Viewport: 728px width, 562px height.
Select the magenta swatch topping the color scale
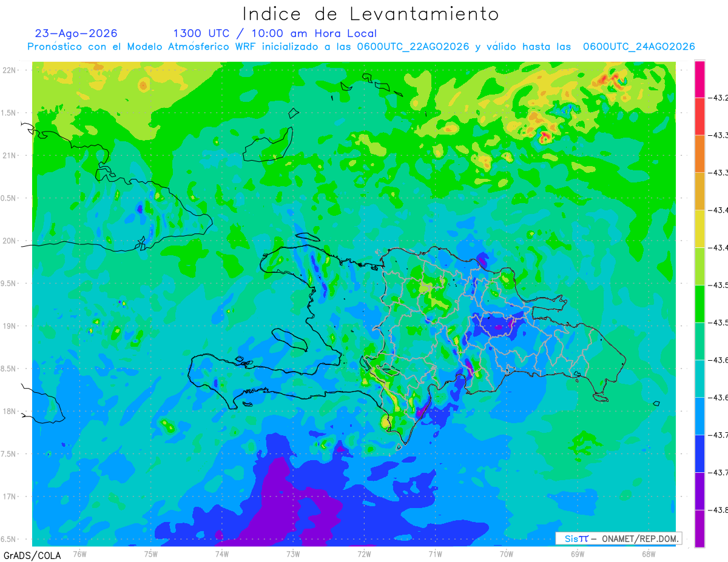(x=699, y=79)
